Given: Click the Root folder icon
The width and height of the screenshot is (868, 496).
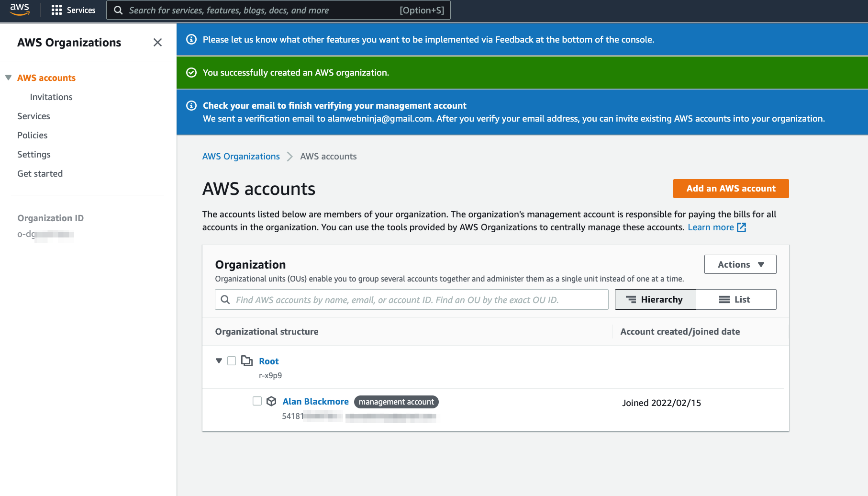Looking at the screenshot, I should tap(247, 361).
